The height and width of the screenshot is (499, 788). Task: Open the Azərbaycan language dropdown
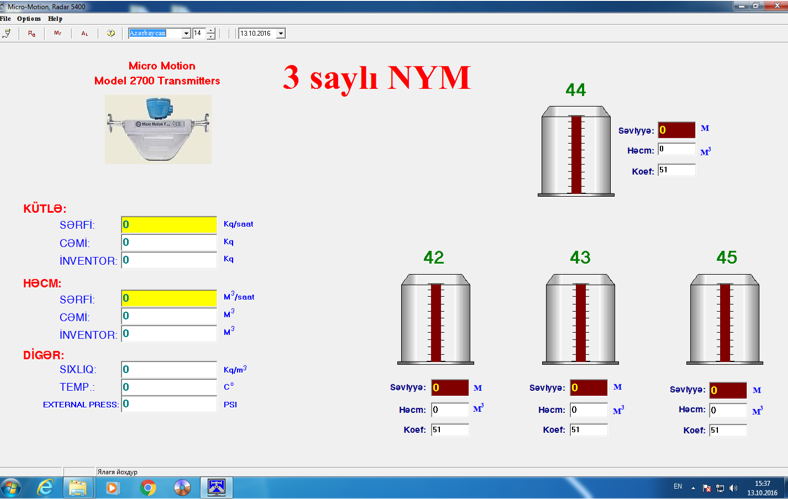click(x=186, y=33)
